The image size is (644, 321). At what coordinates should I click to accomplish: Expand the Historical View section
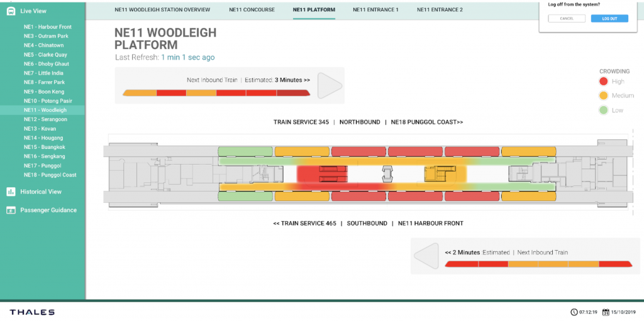[x=41, y=192]
